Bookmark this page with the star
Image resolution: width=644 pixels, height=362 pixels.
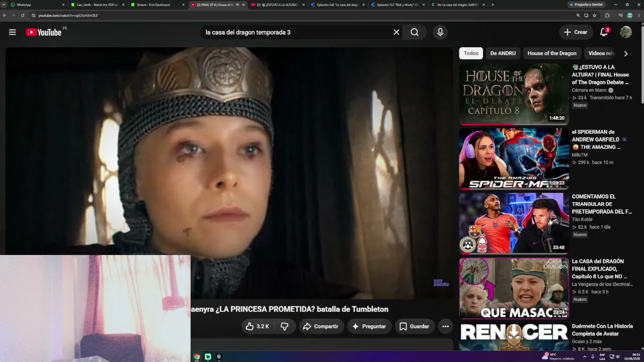(595, 16)
